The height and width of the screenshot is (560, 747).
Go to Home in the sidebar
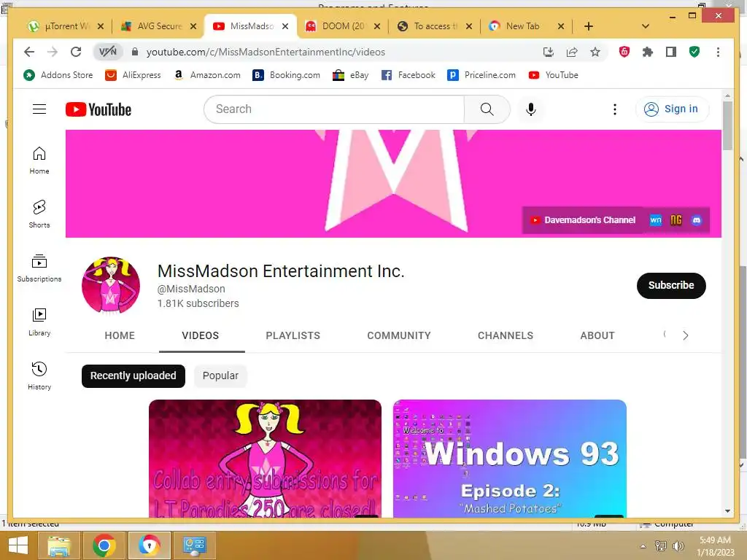coord(39,160)
